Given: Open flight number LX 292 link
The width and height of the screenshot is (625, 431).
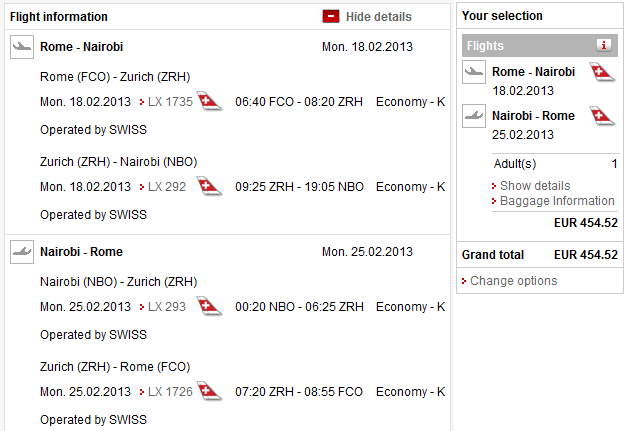Looking at the screenshot, I should tap(166, 187).
